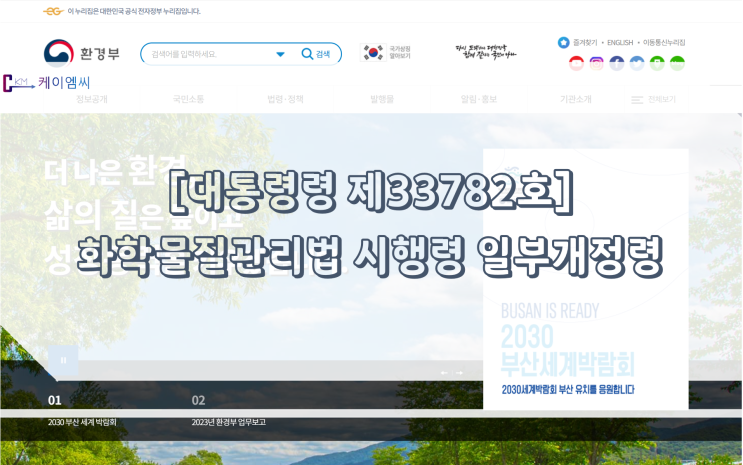The height and width of the screenshot is (465, 743).
Task: Click the 국가상징 알아보기 text
Action: pyautogui.click(x=399, y=52)
